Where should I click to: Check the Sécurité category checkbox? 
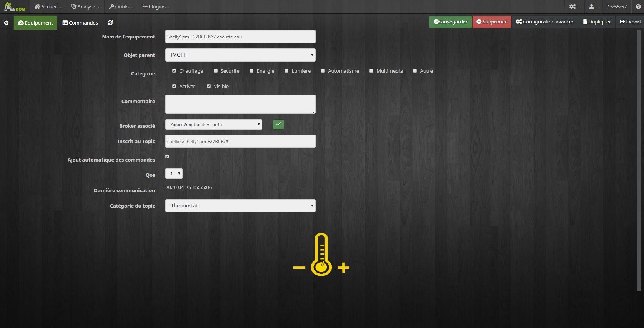tap(216, 71)
